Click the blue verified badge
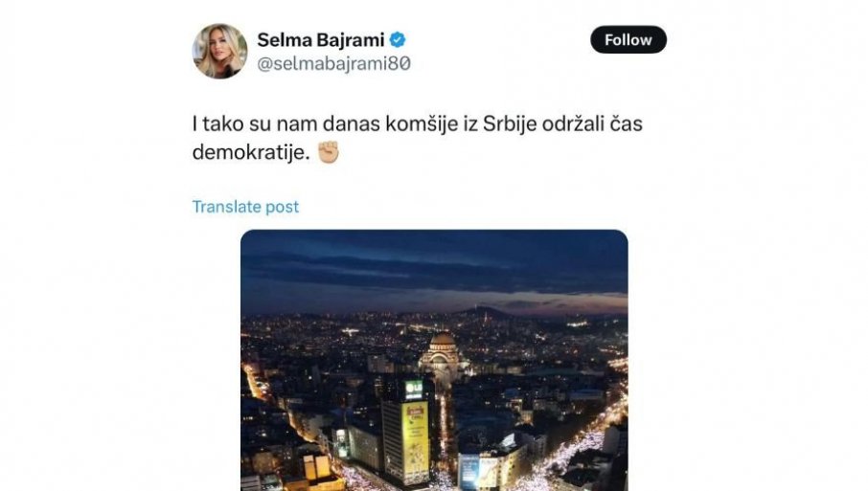The width and height of the screenshot is (868, 491). coord(398,40)
